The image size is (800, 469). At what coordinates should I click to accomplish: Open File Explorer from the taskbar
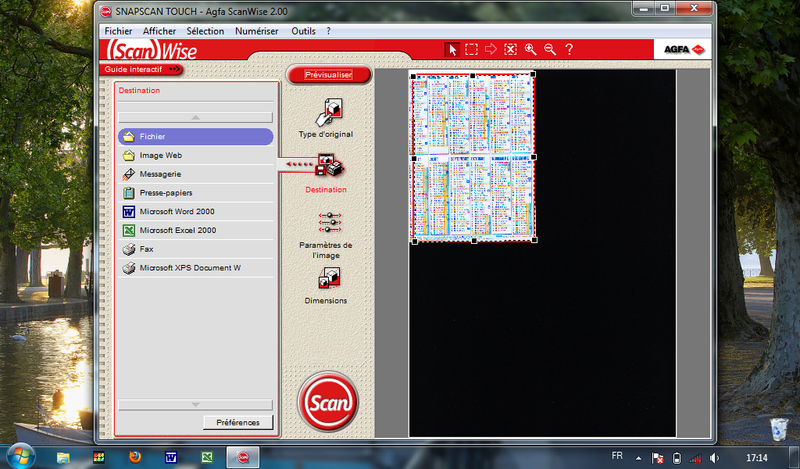63,457
